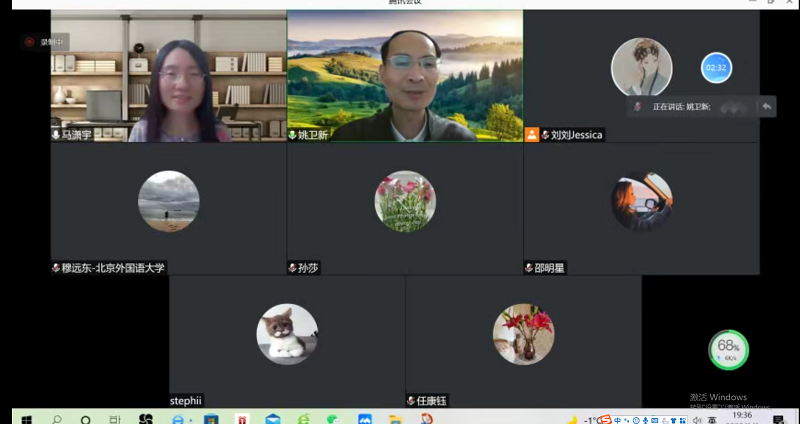The image size is (800, 424).
Task: Click the taskbar clock showing 19:36
Action: coord(742,415)
